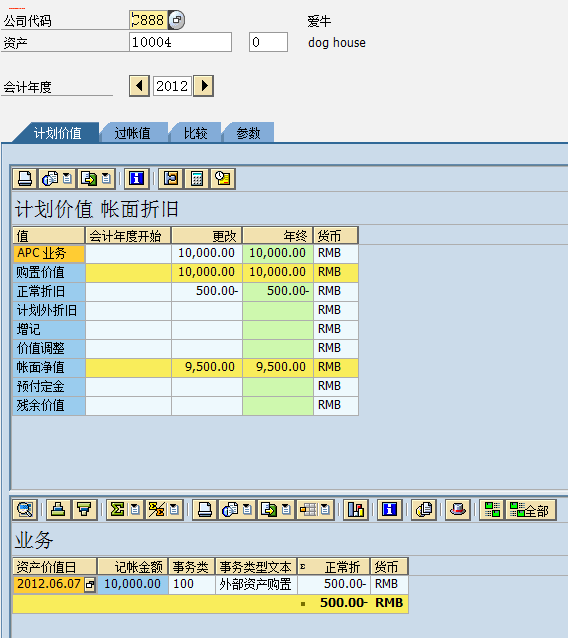
Task: Expand the layout grid dropdown in lower toolbar
Action: [326, 509]
